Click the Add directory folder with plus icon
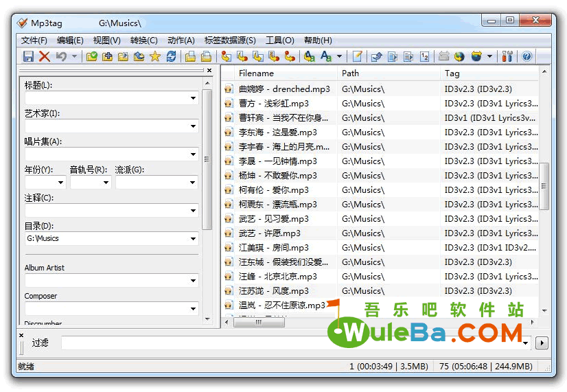This screenshot has height=392, width=567. pos(107,56)
